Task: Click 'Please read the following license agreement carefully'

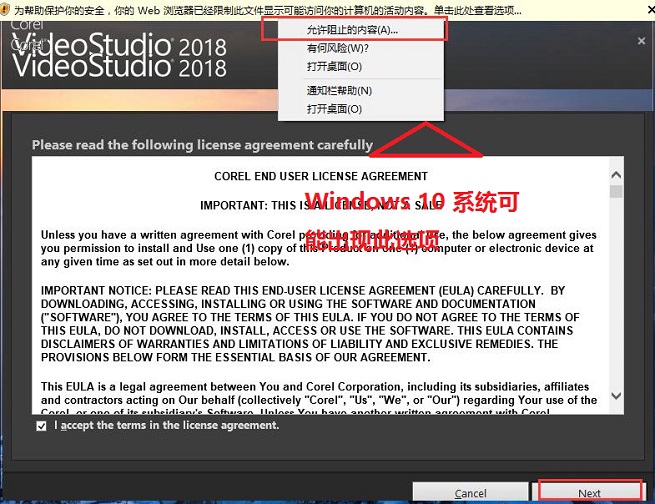Action: point(202,145)
